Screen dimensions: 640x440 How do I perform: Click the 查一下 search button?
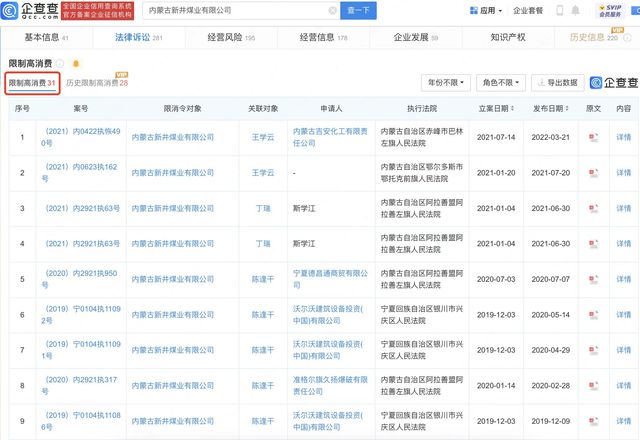(358, 11)
